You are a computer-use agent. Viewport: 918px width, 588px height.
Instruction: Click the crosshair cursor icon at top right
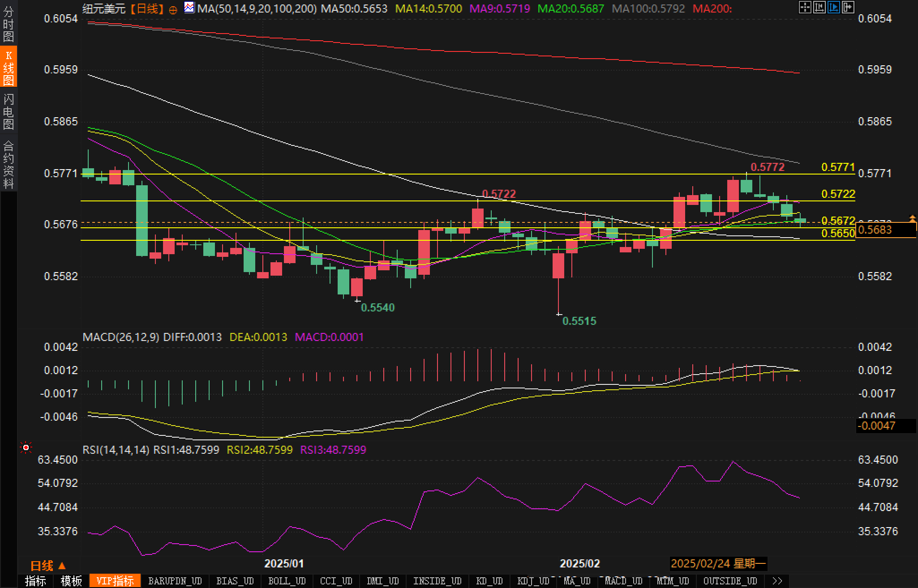(x=805, y=7)
